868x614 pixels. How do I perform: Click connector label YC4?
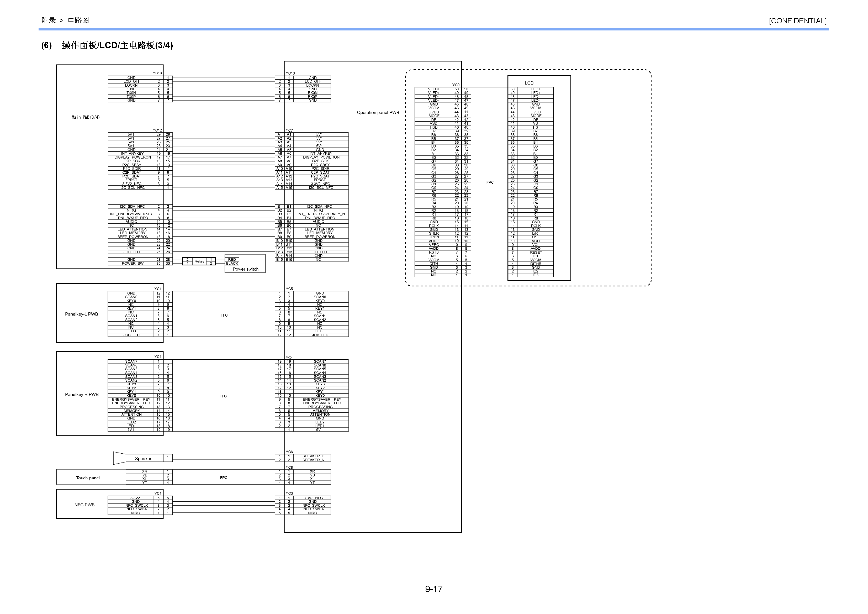click(289, 357)
